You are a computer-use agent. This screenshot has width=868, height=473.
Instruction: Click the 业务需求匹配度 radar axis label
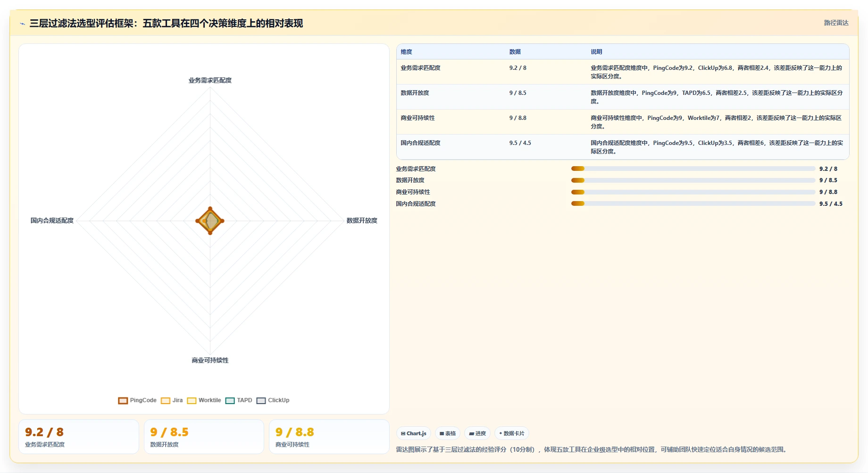(x=210, y=80)
